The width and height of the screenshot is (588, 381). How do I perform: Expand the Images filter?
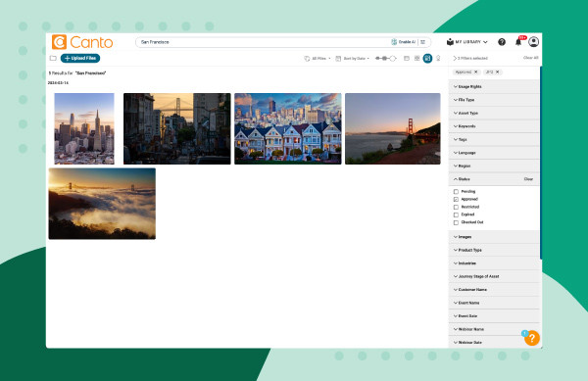click(494, 237)
